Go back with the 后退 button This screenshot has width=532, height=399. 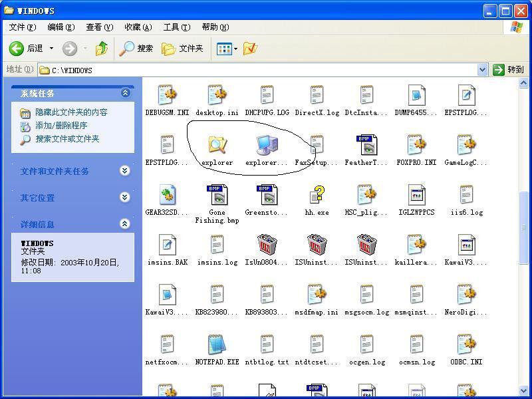[x=27, y=49]
